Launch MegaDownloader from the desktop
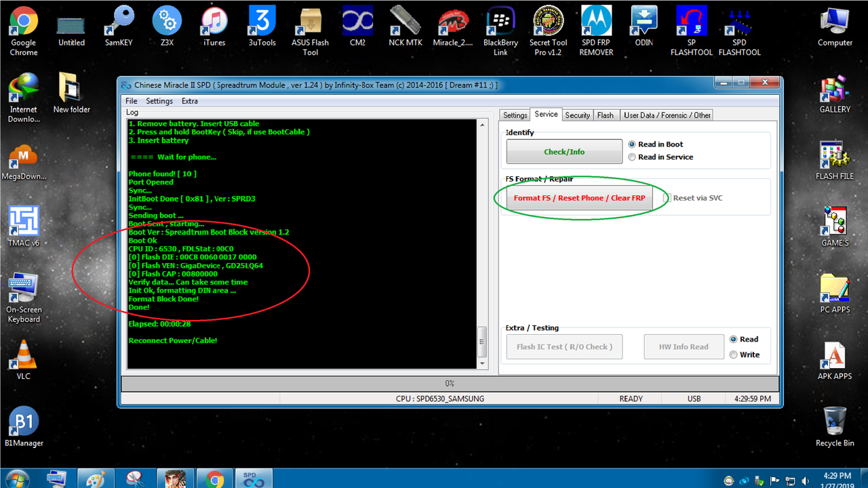 [x=24, y=163]
